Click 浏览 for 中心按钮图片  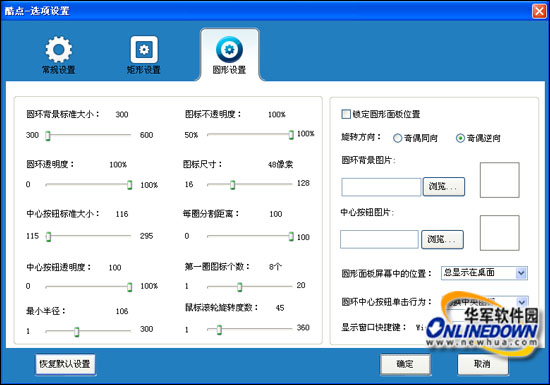coord(442,239)
